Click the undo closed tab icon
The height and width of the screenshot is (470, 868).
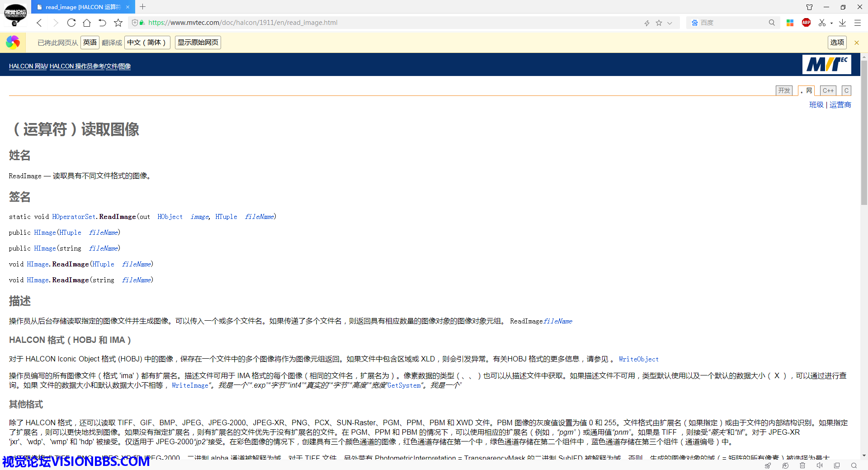103,23
